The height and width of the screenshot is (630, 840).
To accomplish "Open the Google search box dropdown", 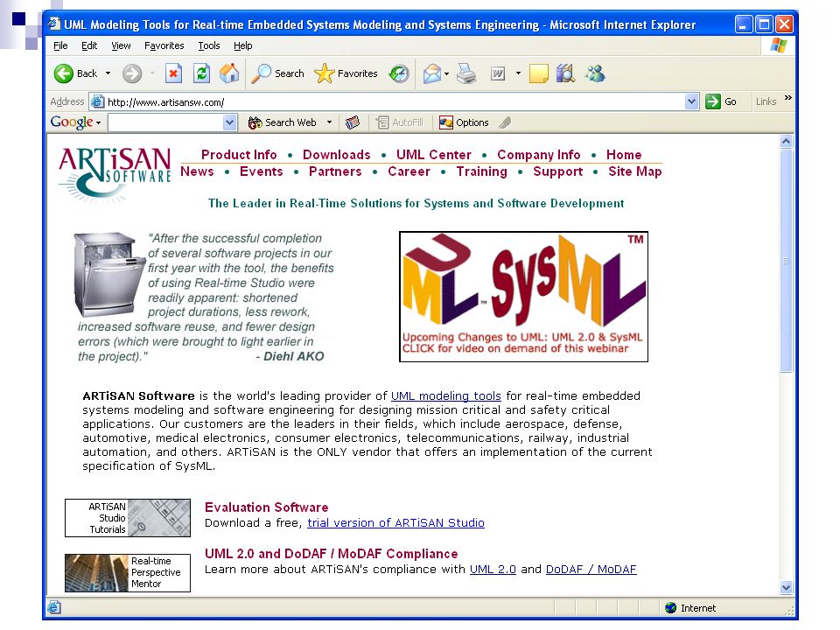I will 230,122.
